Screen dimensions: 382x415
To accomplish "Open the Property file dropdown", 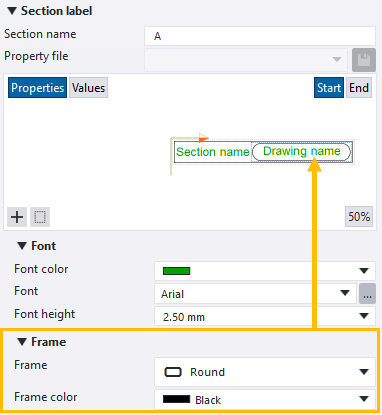I will (x=246, y=60).
